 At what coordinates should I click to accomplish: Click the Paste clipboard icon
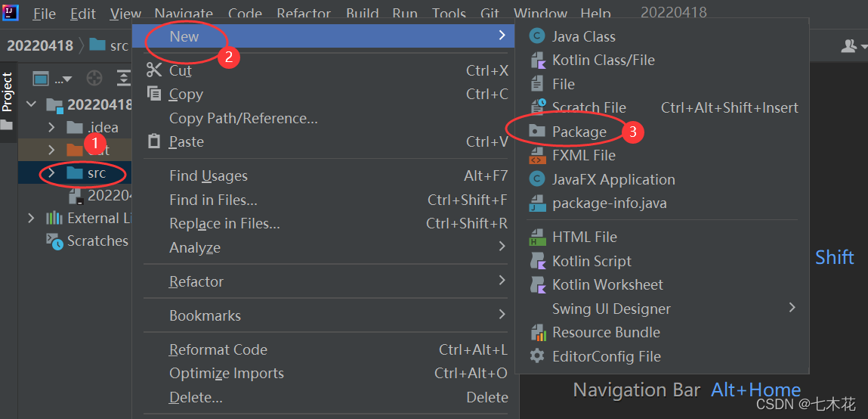click(x=154, y=141)
